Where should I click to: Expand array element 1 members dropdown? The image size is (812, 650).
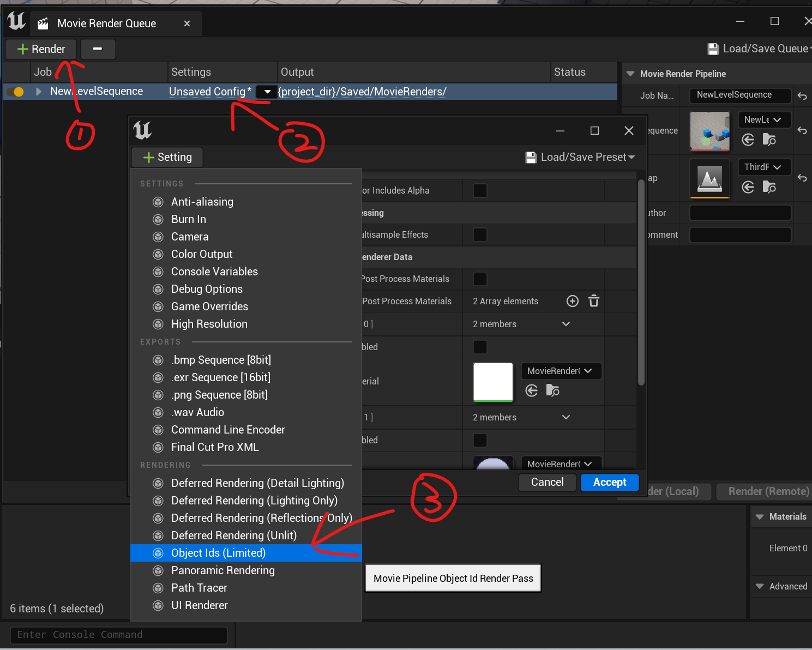pyautogui.click(x=566, y=417)
